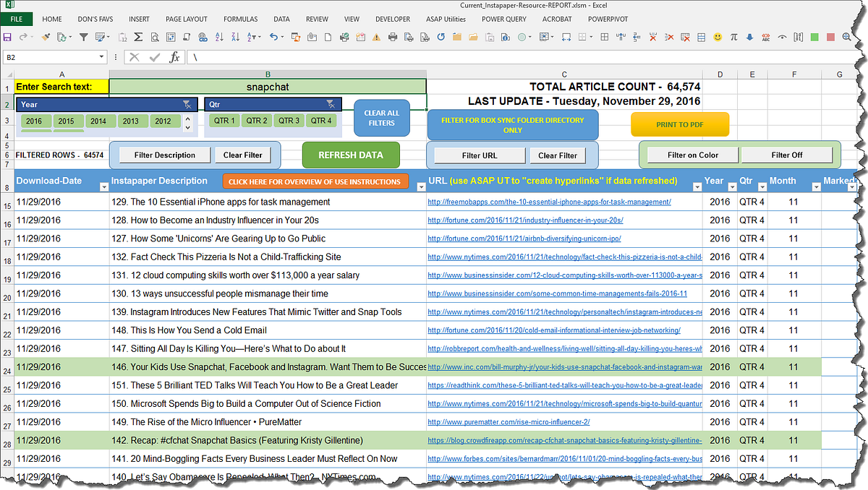868x490 pixels.
Task: Click the Sort A to Z icon
Action: click(218, 37)
